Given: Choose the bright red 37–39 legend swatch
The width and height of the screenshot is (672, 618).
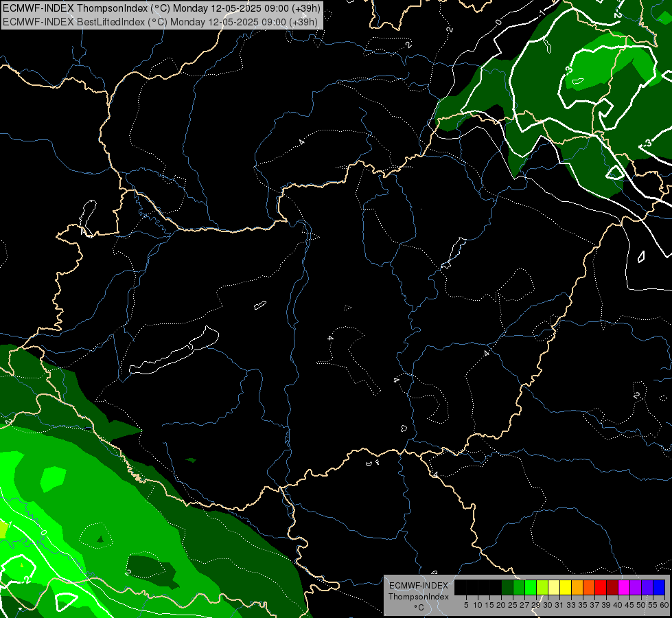Looking at the screenshot, I should click(x=601, y=587).
